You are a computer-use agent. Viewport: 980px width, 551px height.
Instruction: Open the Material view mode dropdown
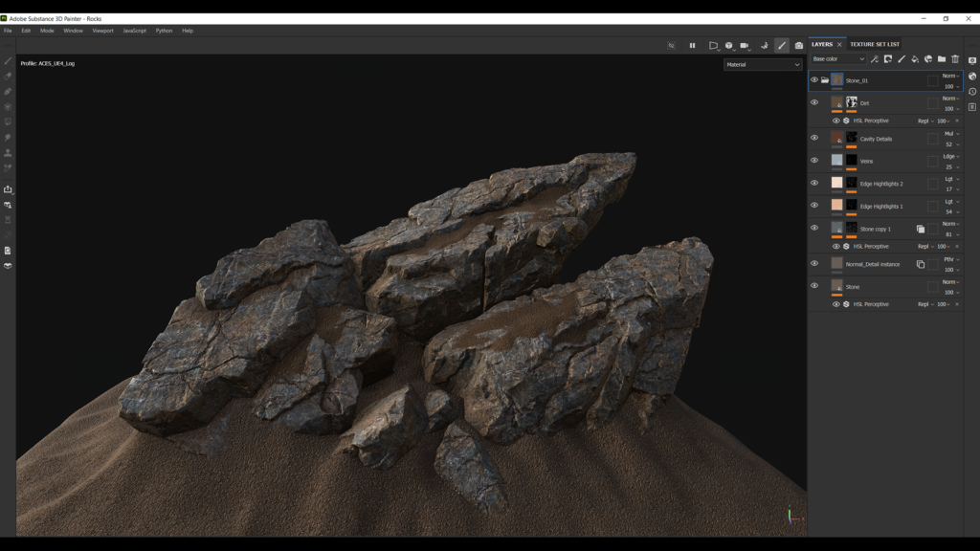coord(764,64)
